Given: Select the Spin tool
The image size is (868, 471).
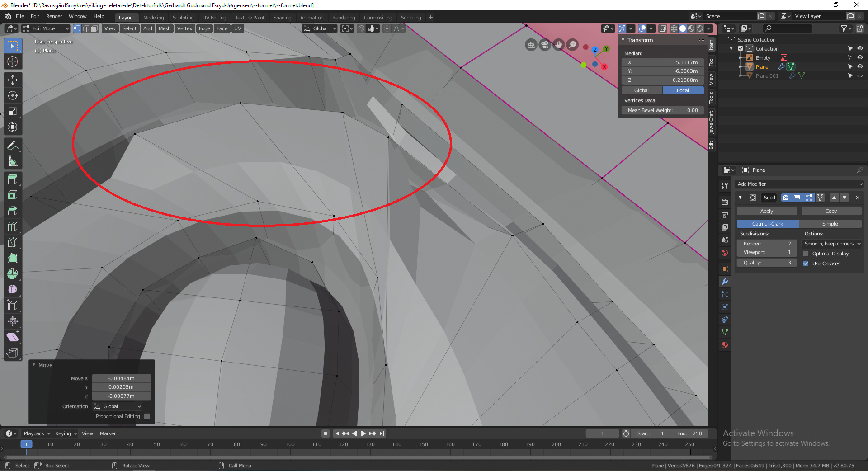Looking at the screenshot, I should (13, 274).
